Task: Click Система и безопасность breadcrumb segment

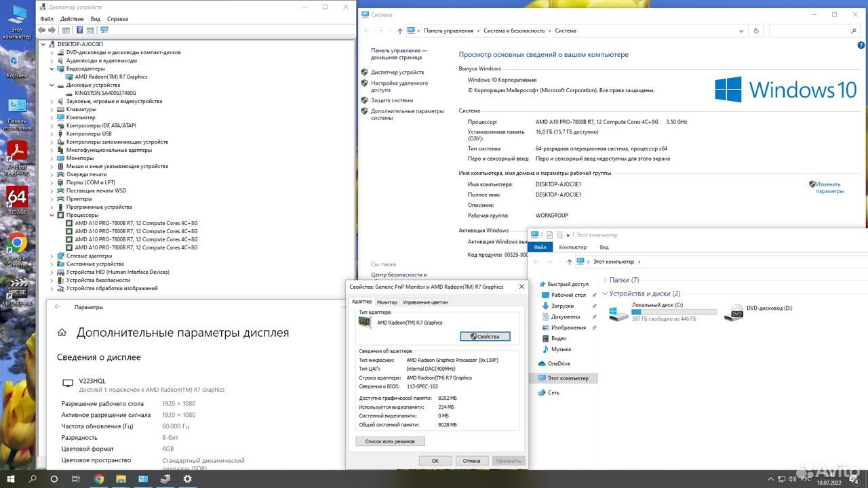Action: (514, 30)
